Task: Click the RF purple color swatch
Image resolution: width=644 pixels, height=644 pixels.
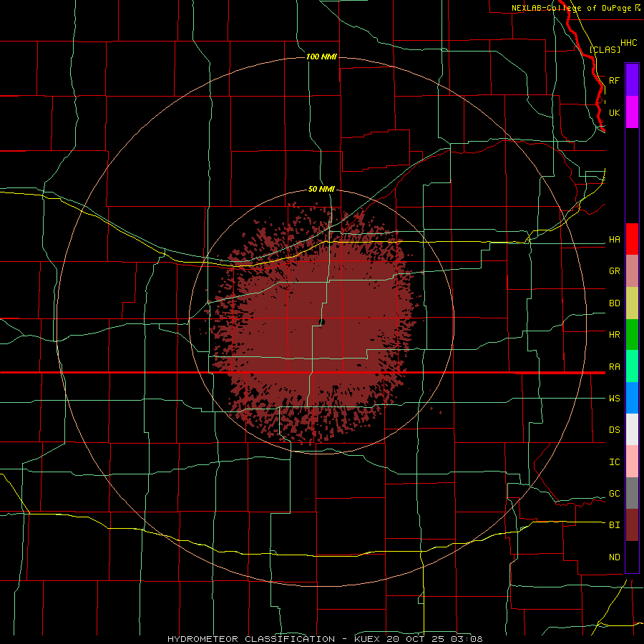Action: 632,80
